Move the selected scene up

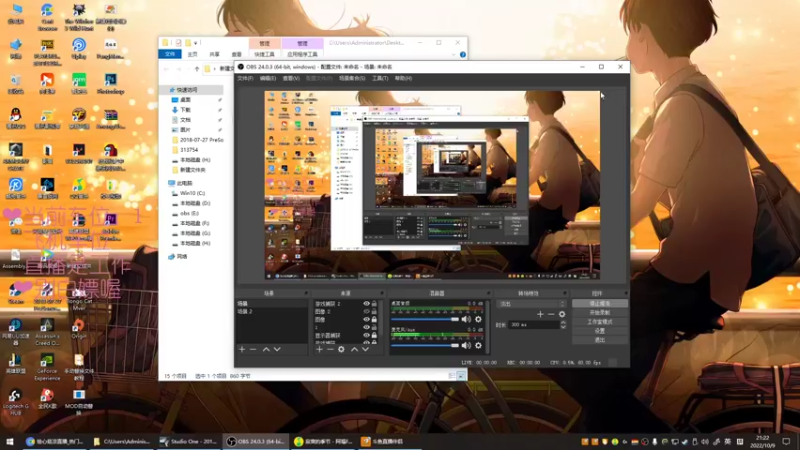click(266, 349)
